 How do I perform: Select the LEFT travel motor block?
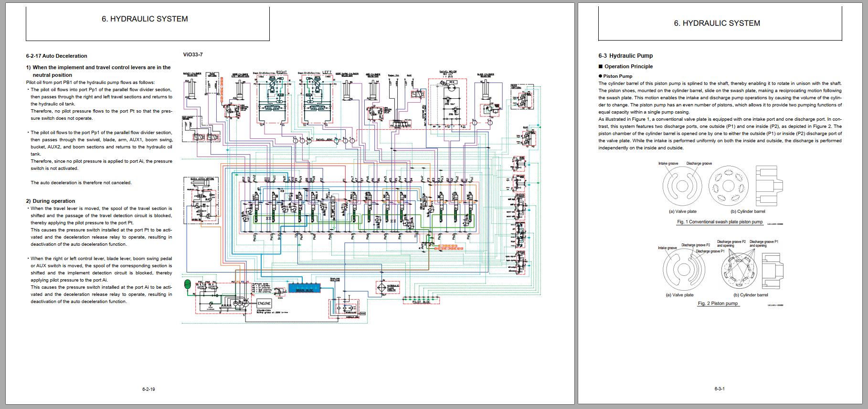coord(317,99)
